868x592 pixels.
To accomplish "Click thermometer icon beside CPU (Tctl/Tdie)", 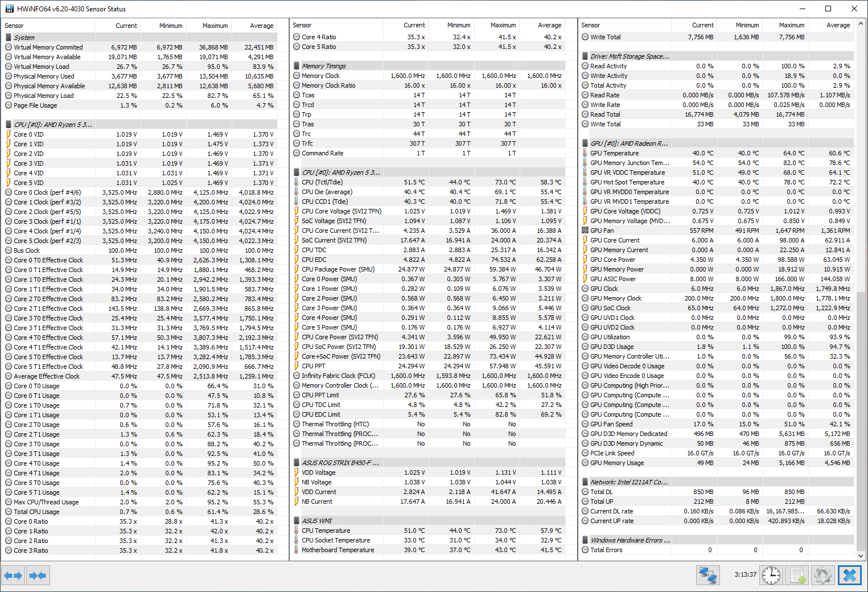I will click(x=297, y=182).
